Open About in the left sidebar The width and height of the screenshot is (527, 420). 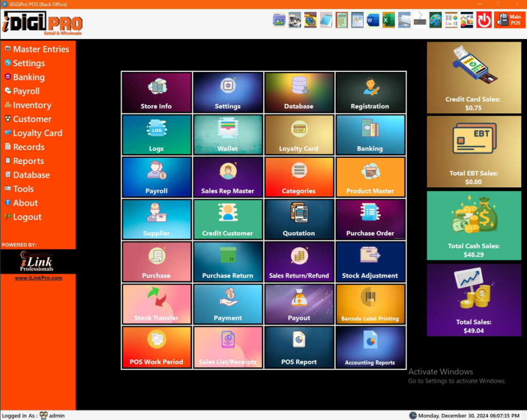coord(21,203)
